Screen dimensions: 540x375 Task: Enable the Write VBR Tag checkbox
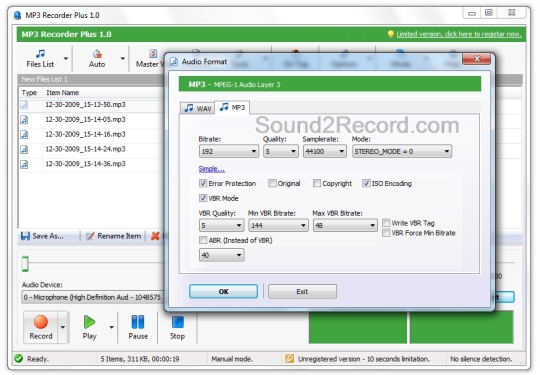pos(386,223)
